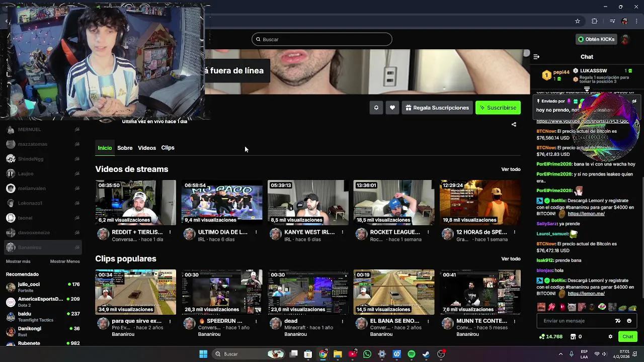Toggle notifications for davooxeneize channel
The height and width of the screenshot is (362, 644).
[77, 233]
